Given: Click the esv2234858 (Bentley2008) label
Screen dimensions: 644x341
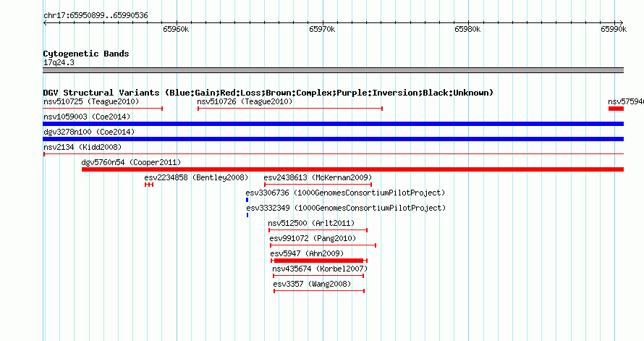Looking at the screenshot, I should coord(196,177).
